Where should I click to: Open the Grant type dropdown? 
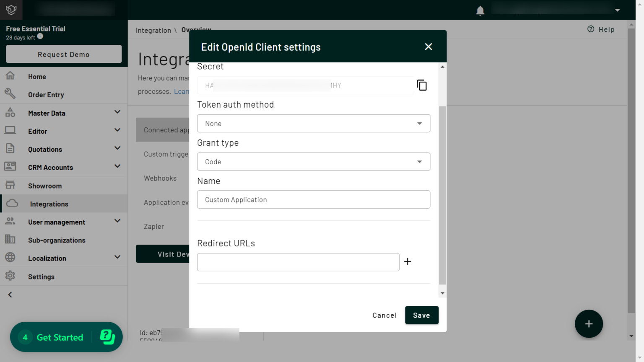click(314, 161)
